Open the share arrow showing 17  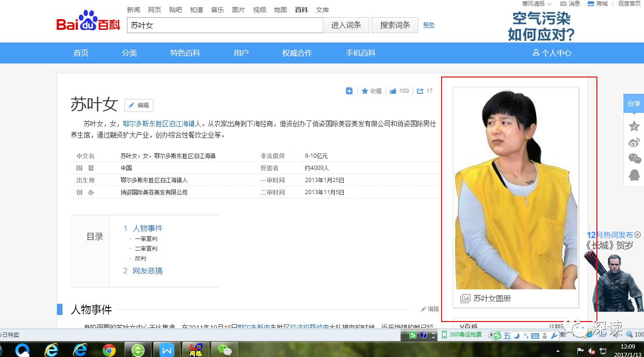tap(425, 91)
